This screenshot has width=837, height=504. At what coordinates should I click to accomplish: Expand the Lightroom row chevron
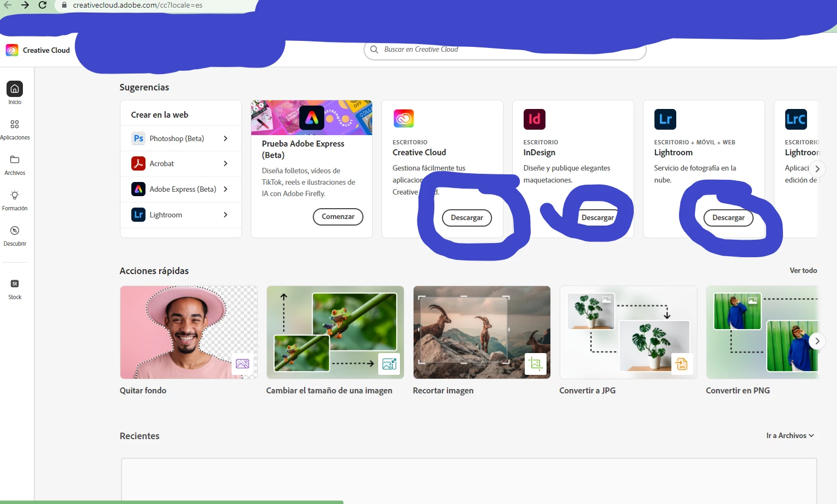pos(226,215)
